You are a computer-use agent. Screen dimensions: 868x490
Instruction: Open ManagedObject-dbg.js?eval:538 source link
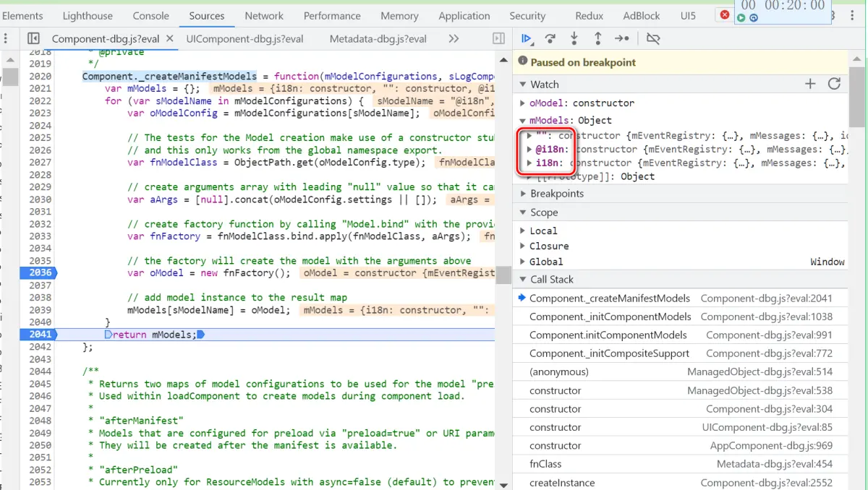coord(759,390)
